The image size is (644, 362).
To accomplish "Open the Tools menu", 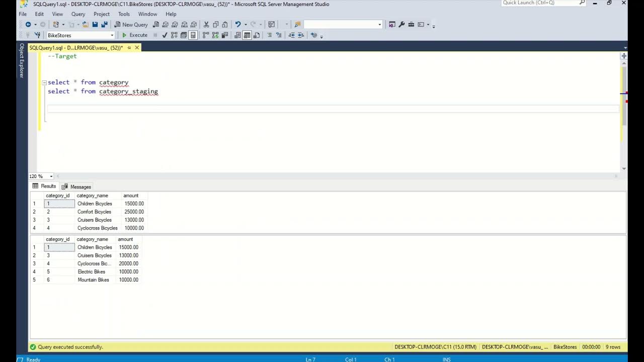I will click(124, 14).
